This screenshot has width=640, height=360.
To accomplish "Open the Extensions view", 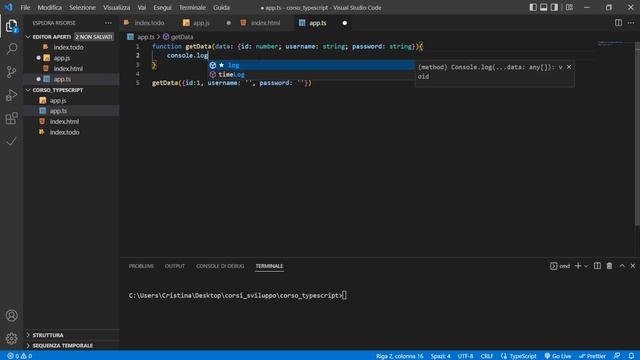I will coord(11,118).
